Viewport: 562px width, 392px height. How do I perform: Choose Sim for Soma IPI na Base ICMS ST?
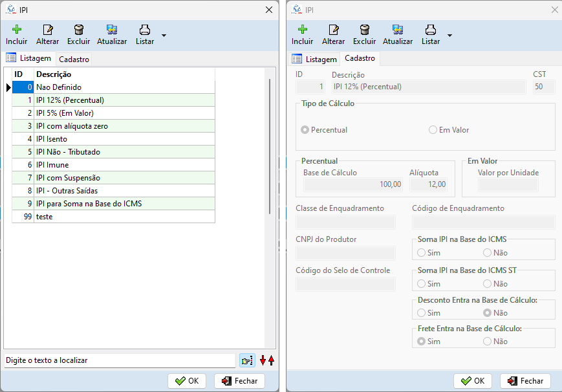tap(421, 284)
